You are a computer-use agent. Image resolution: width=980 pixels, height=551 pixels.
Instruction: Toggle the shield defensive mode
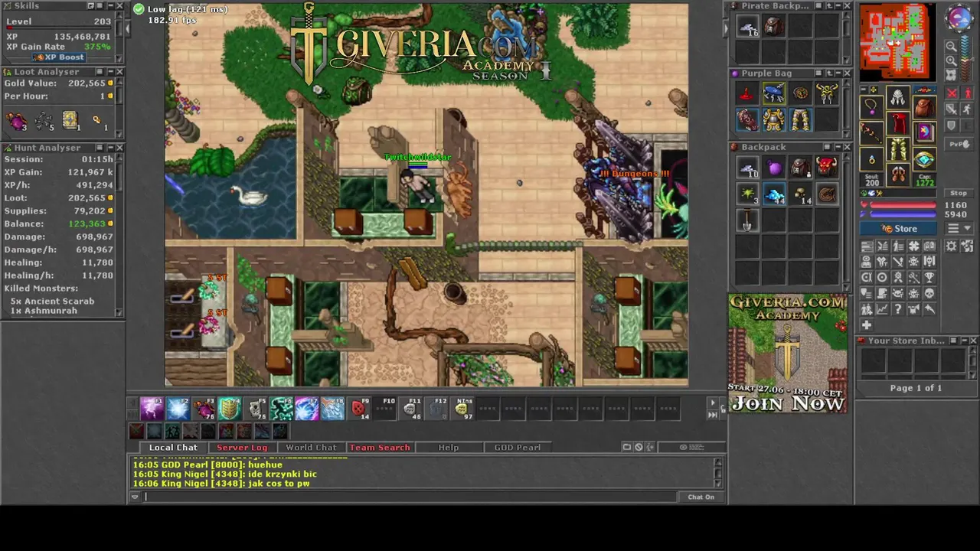[x=952, y=125]
